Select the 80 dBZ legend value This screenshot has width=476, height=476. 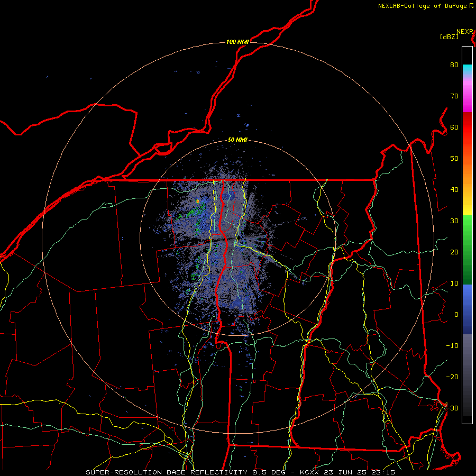click(454, 65)
